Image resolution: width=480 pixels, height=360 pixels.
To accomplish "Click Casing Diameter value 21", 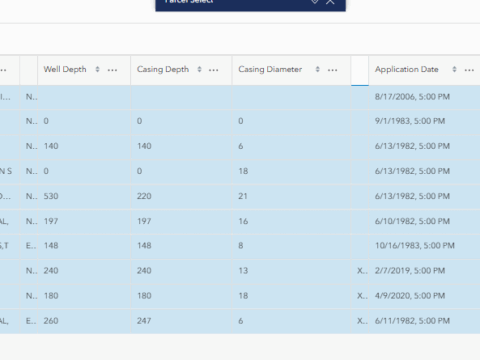I will (243, 196).
